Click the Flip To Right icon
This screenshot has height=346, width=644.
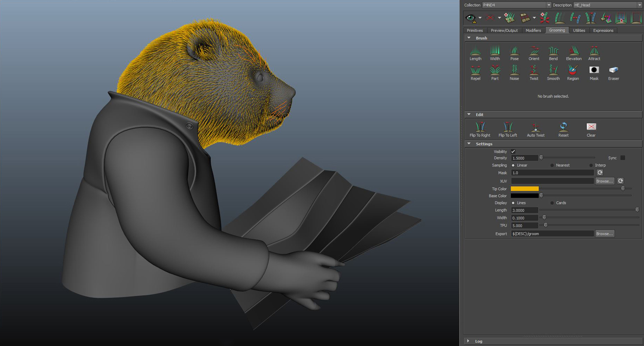480,127
